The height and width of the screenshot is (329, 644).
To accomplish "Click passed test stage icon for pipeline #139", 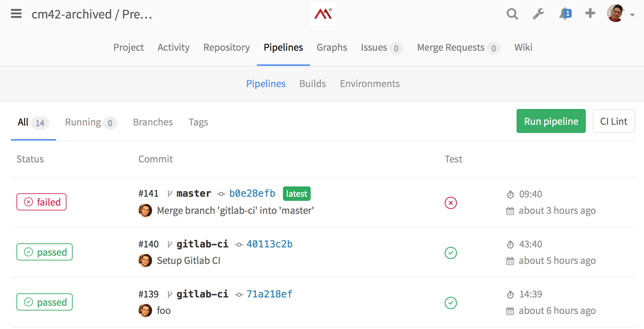I will (x=450, y=303).
